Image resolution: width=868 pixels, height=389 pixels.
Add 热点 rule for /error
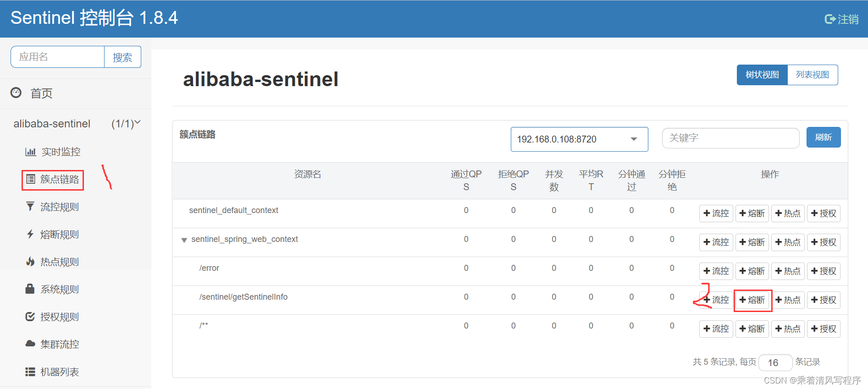tap(788, 271)
